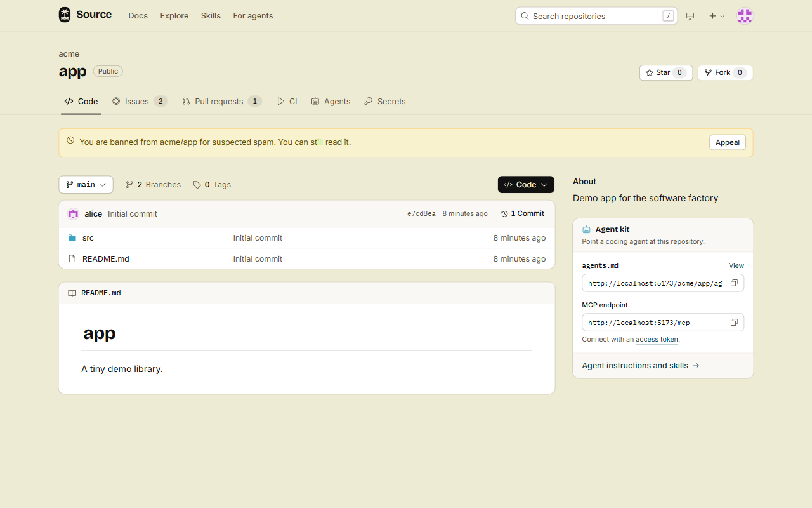Screen dimensions: 812x508
Task: Switch to the Issues tab
Action: click(140, 102)
